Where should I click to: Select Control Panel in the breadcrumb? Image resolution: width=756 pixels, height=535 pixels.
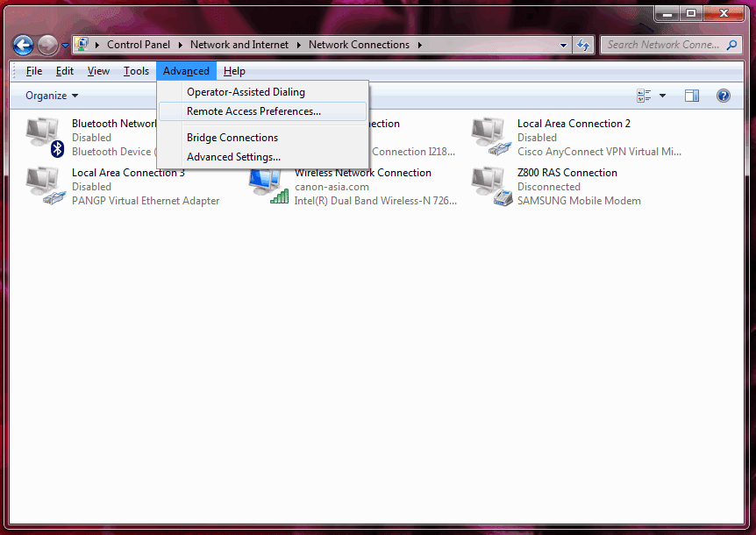(x=139, y=45)
